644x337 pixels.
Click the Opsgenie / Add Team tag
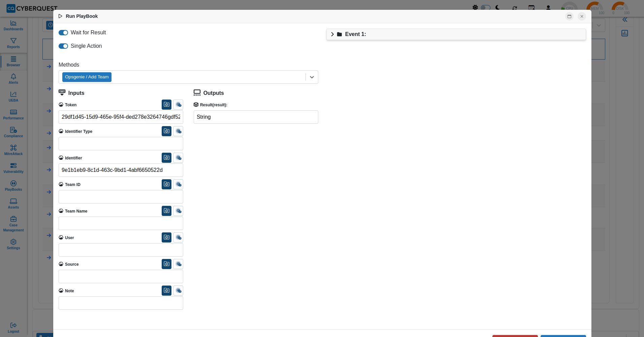coord(87,77)
